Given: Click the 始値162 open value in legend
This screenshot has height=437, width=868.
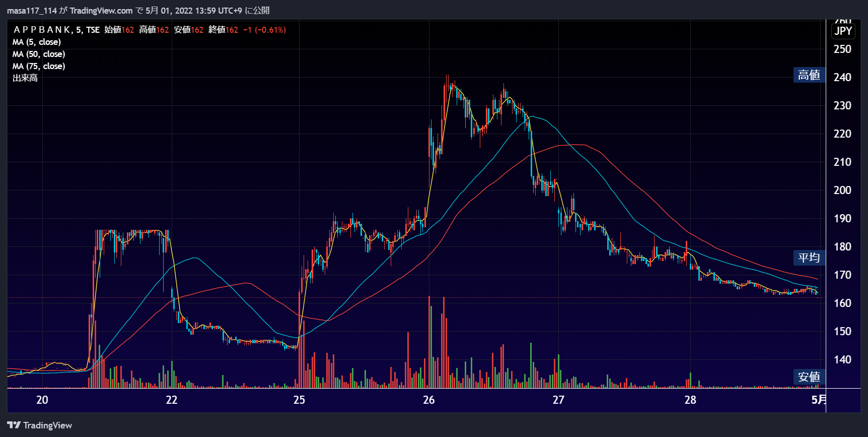Looking at the screenshot, I should pos(119,30).
